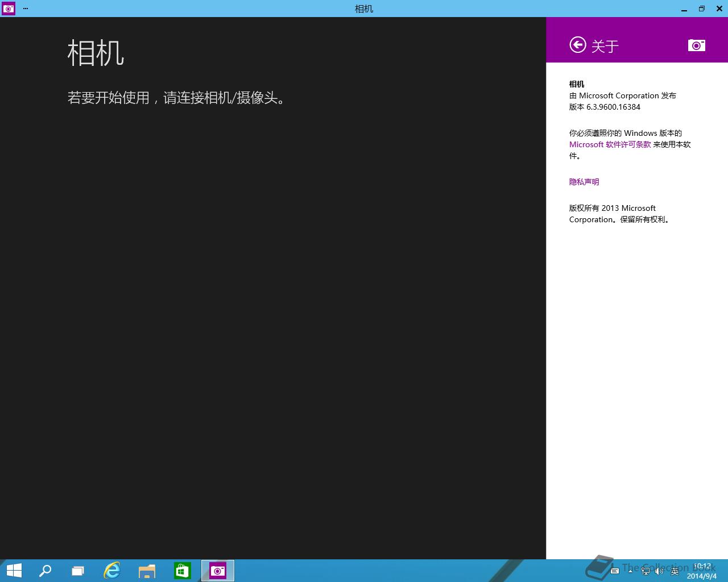Open the touch keyboard tray icon

tap(615, 571)
